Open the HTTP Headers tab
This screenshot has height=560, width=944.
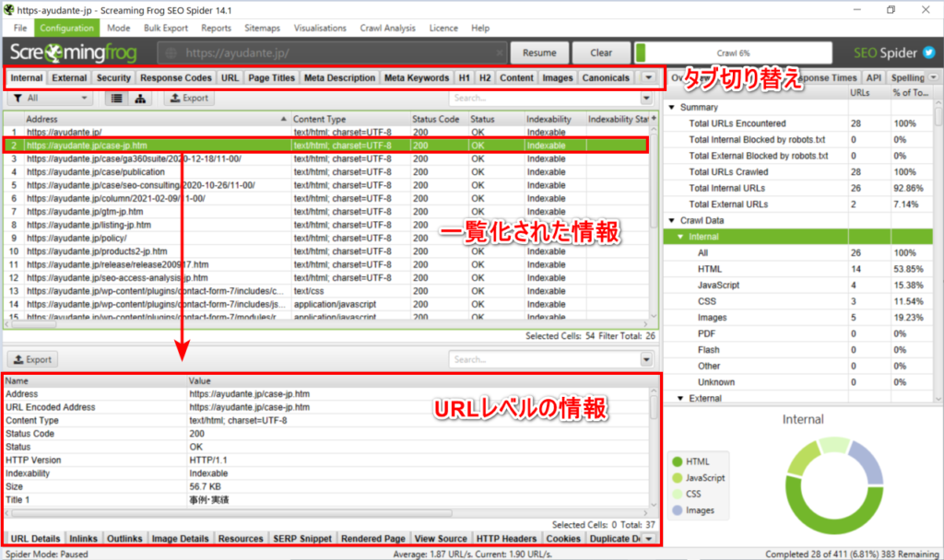click(x=506, y=538)
